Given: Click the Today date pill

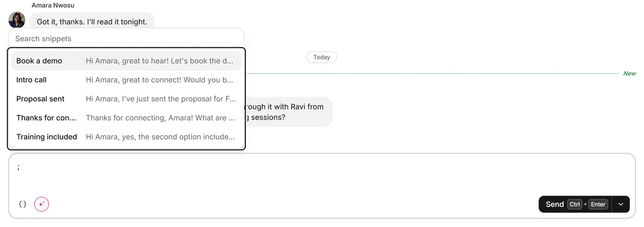Looking at the screenshot, I should coord(322,57).
